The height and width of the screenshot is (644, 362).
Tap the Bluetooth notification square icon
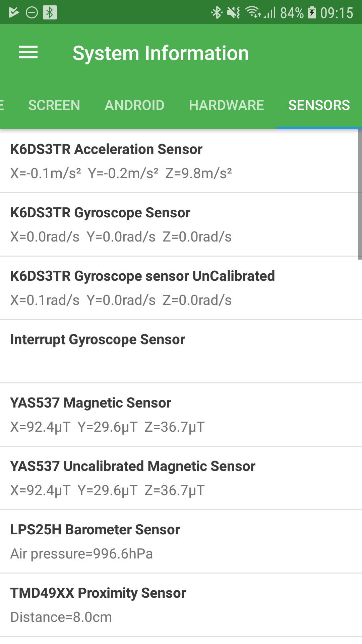click(x=50, y=13)
